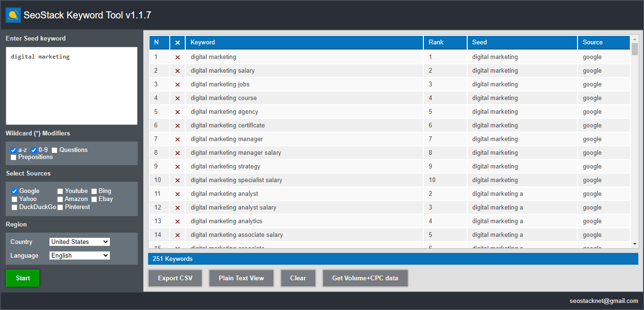
Task: Switch to Plain Text View
Action: (x=241, y=278)
